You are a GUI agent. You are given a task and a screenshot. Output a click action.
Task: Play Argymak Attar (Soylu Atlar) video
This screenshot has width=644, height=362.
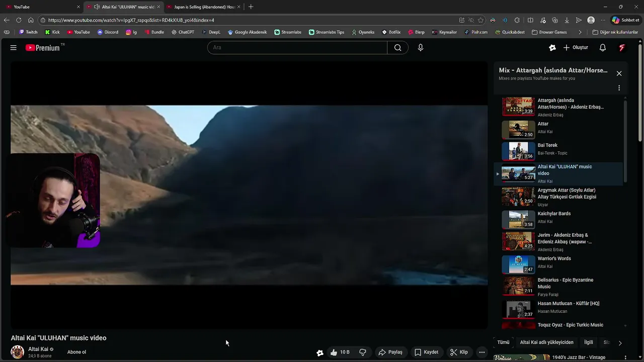(x=558, y=197)
